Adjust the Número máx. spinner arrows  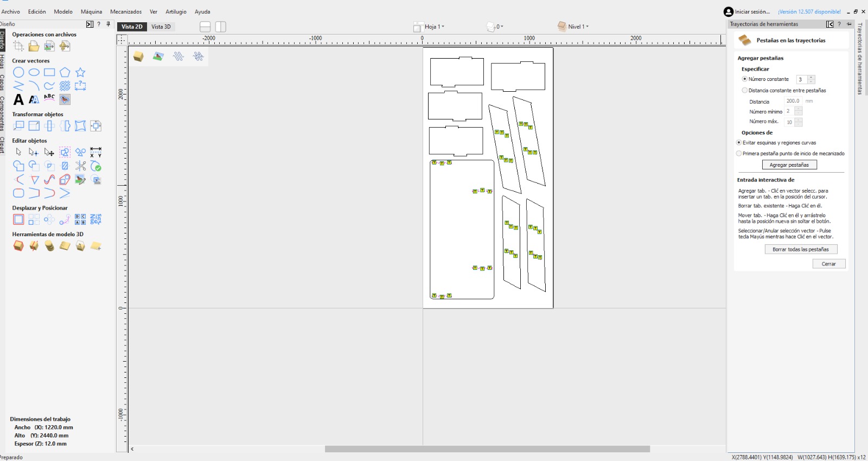[798, 122]
